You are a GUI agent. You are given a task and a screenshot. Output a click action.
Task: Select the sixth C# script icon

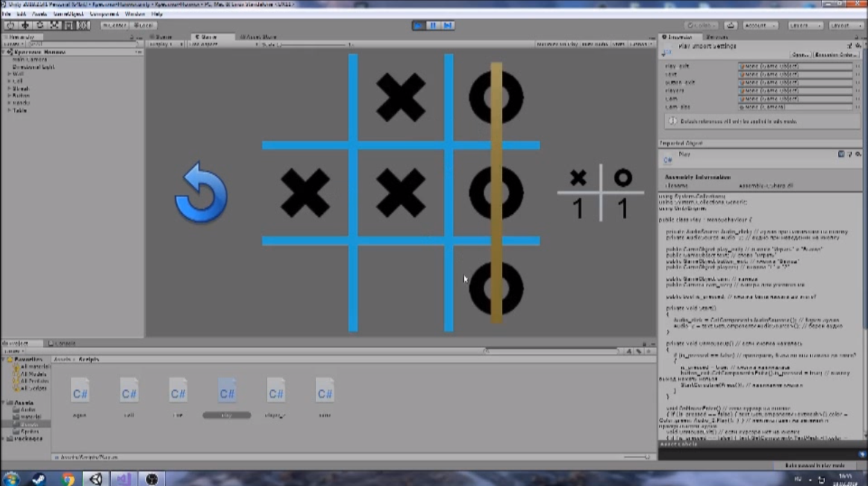pyautogui.click(x=325, y=397)
